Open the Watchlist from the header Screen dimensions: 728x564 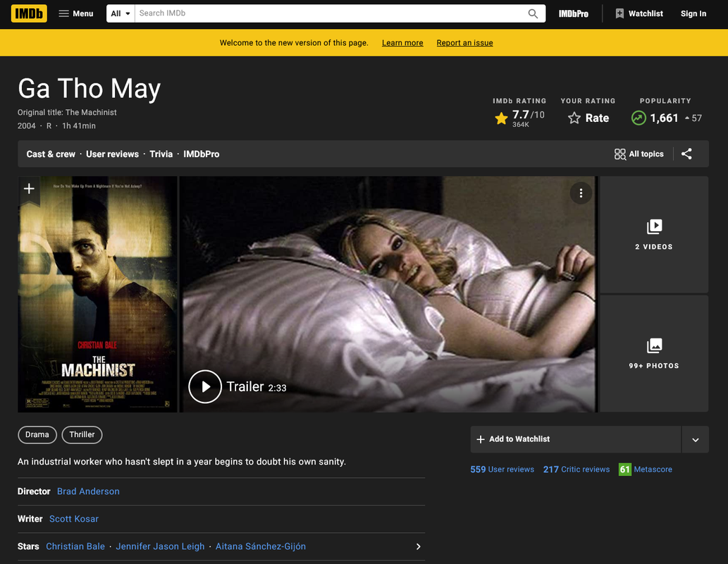click(x=639, y=13)
